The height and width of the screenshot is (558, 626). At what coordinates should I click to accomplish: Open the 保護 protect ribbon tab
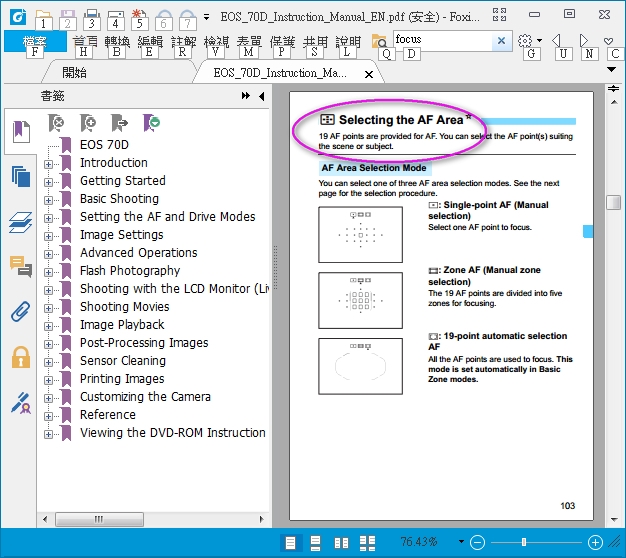(x=282, y=41)
